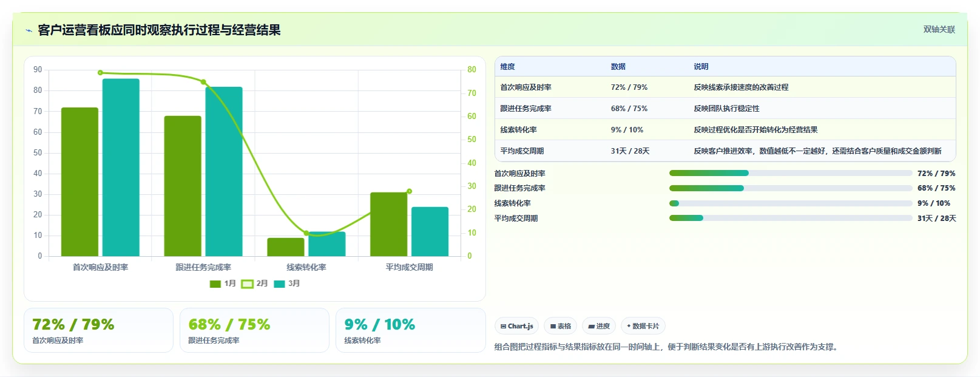Screen dimensions: 980x377
Task: Click description 反映过程优化是否开始转化为经营结果
Action: pyautogui.click(x=755, y=130)
